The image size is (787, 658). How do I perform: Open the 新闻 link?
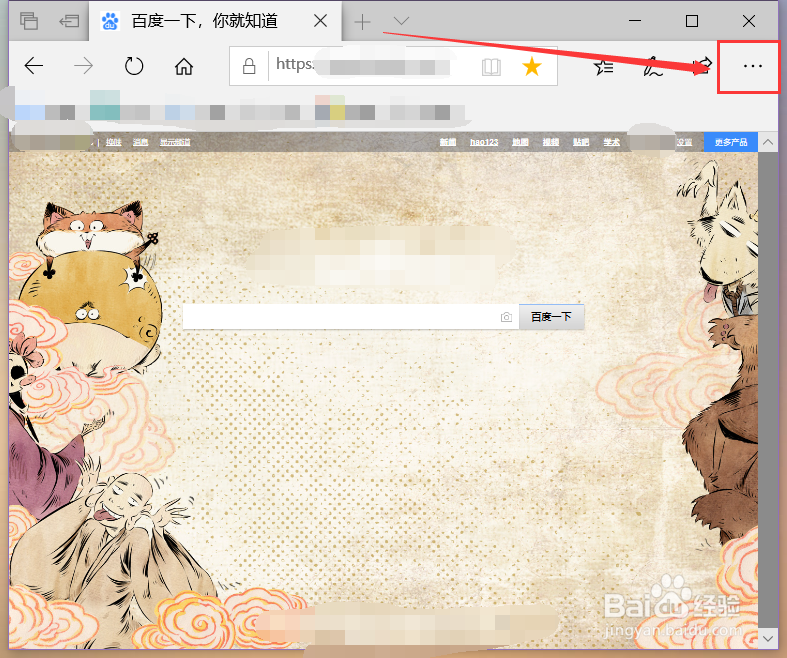pyautogui.click(x=448, y=142)
